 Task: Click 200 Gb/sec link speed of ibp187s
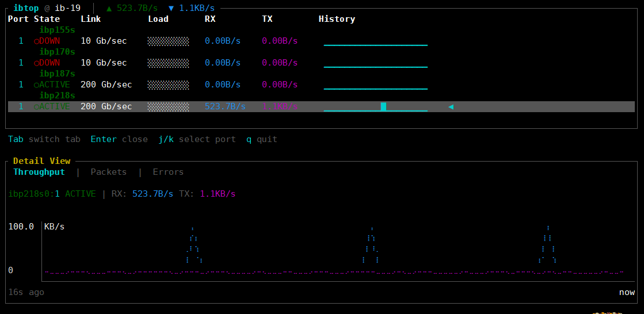pyautogui.click(x=106, y=85)
